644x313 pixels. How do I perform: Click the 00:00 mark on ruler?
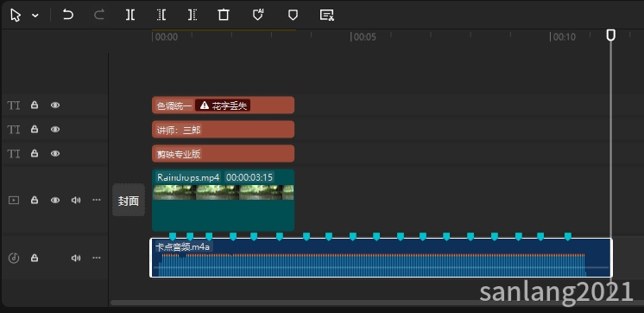[167, 37]
